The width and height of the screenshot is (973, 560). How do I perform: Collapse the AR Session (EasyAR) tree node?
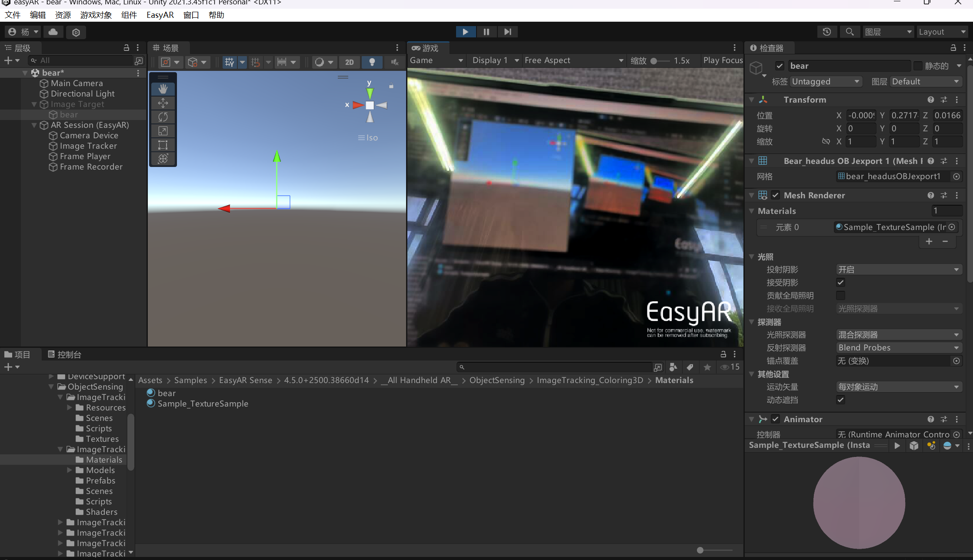34,125
